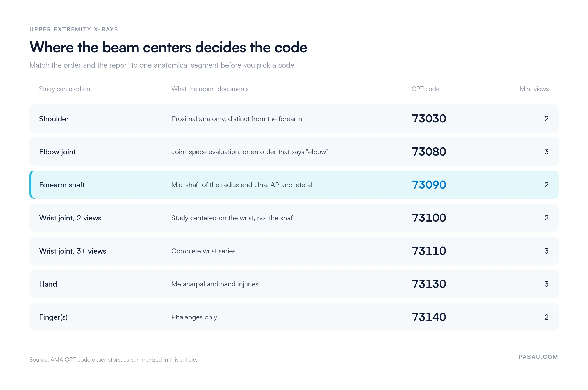Select Wrist joint, 2 views row

coord(294,218)
